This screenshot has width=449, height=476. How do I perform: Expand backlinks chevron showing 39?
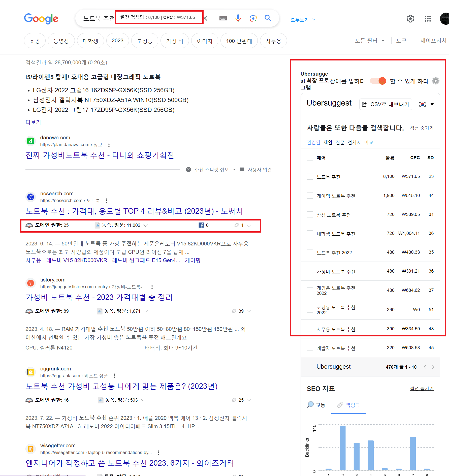click(x=249, y=311)
